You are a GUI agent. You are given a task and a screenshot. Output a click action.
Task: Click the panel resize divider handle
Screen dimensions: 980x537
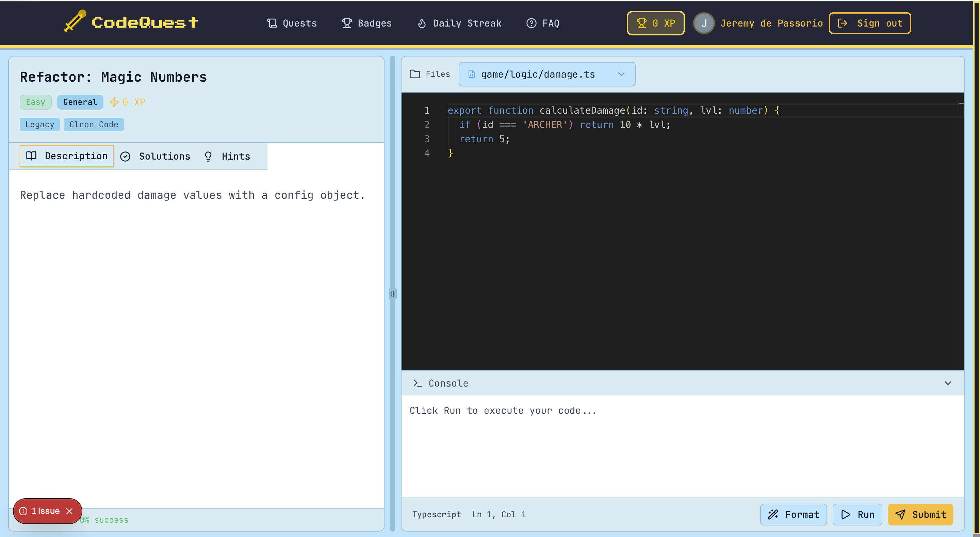393,294
